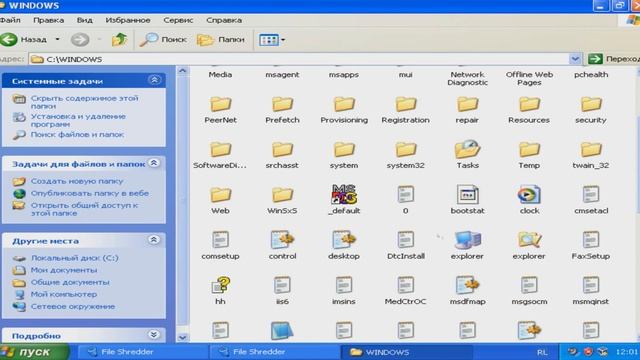The width and height of the screenshot is (640, 360).
Task: Select the hh help file icon
Action: coord(220,285)
